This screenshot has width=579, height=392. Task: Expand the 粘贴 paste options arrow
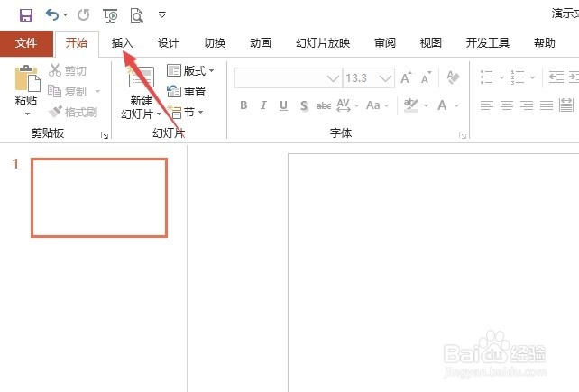point(27,114)
